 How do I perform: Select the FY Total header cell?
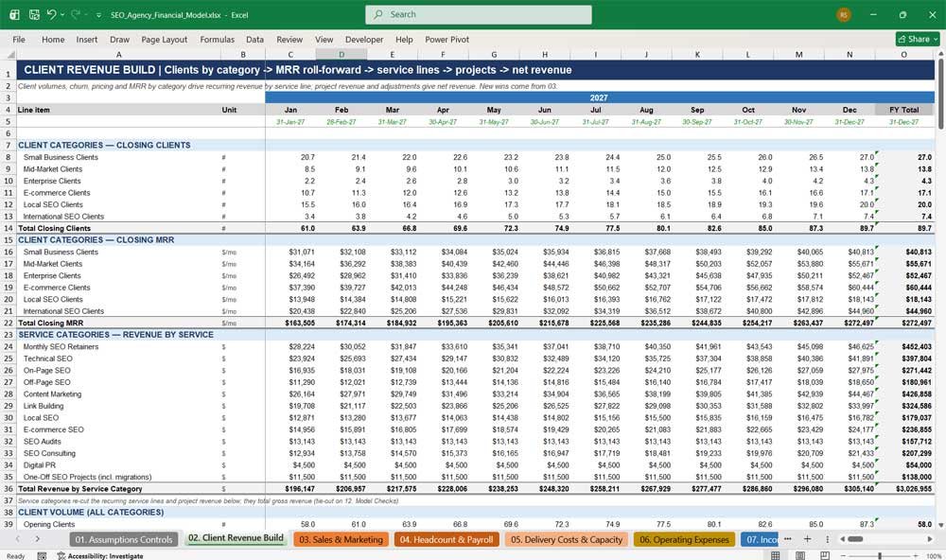903,110
